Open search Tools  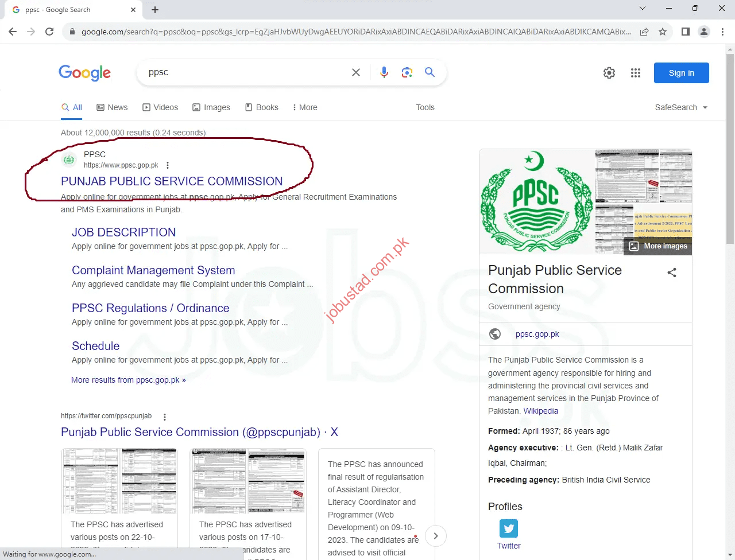click(425, 107)
